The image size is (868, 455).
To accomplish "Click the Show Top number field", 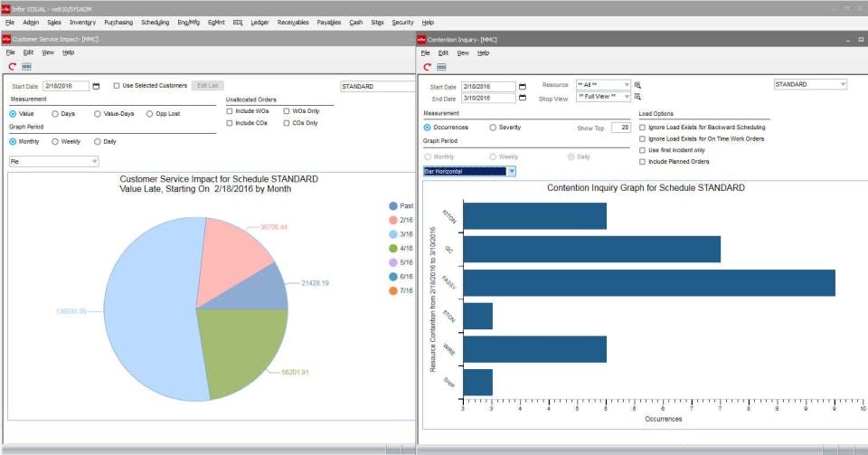I will click(620, 128).
